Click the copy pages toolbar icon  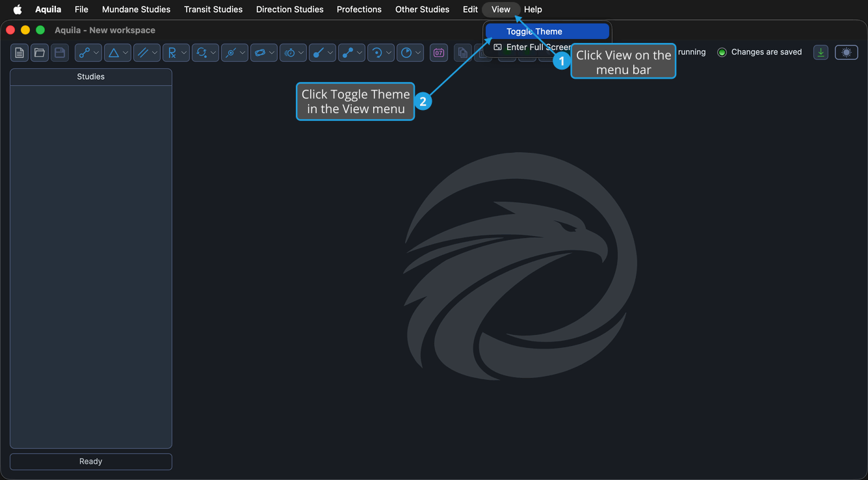(462, 53)
